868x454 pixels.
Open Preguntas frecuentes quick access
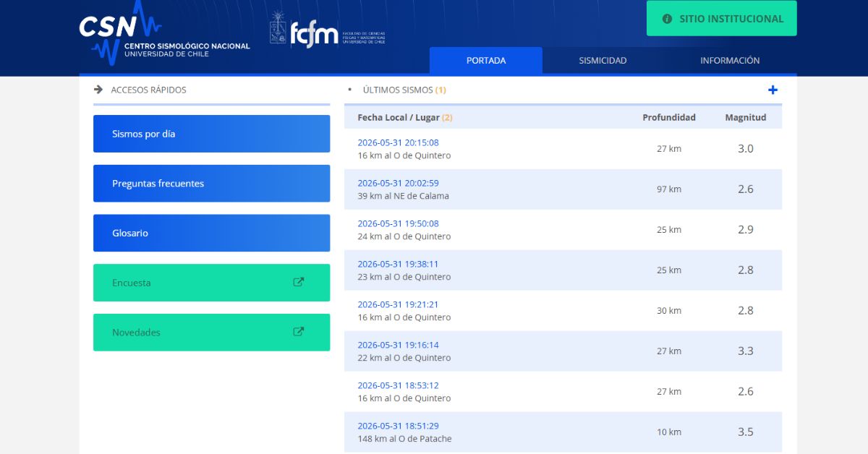pos(211,184)
